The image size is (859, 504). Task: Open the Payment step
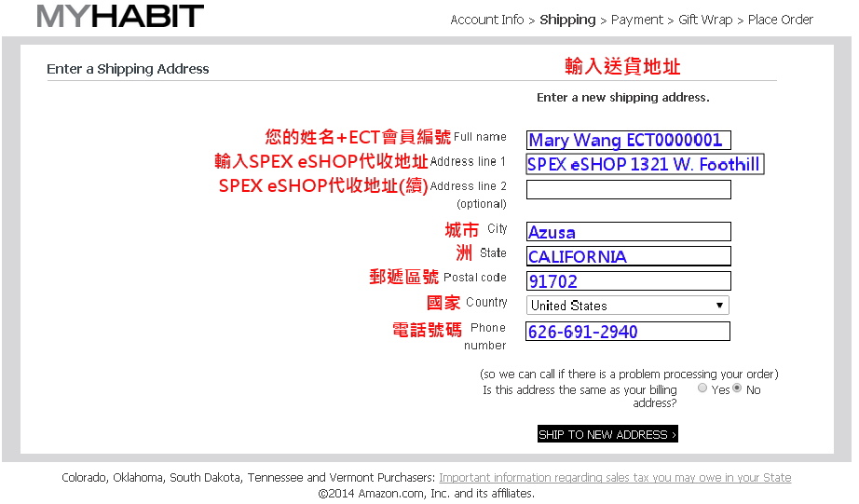[637, 20]
